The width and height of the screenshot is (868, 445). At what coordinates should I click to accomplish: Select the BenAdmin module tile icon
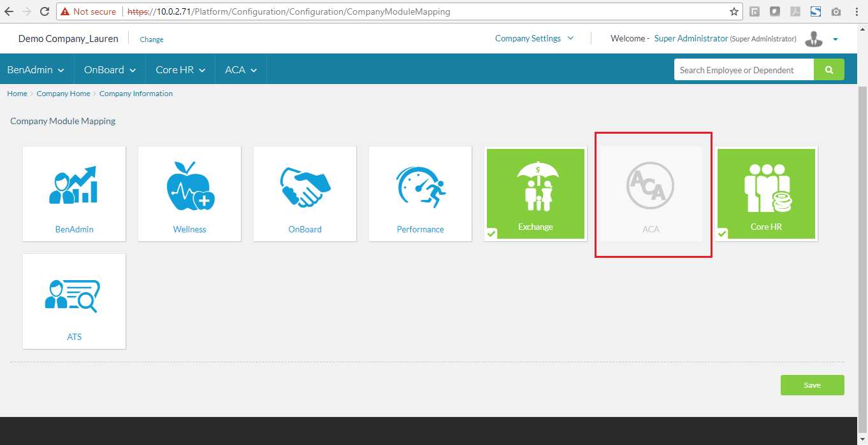coord(74,186)
